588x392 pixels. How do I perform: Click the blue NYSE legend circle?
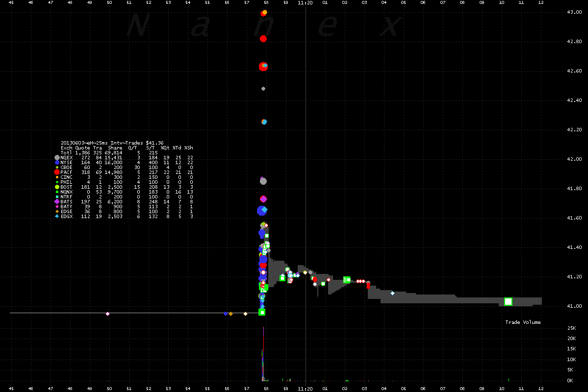coord(57,163)
